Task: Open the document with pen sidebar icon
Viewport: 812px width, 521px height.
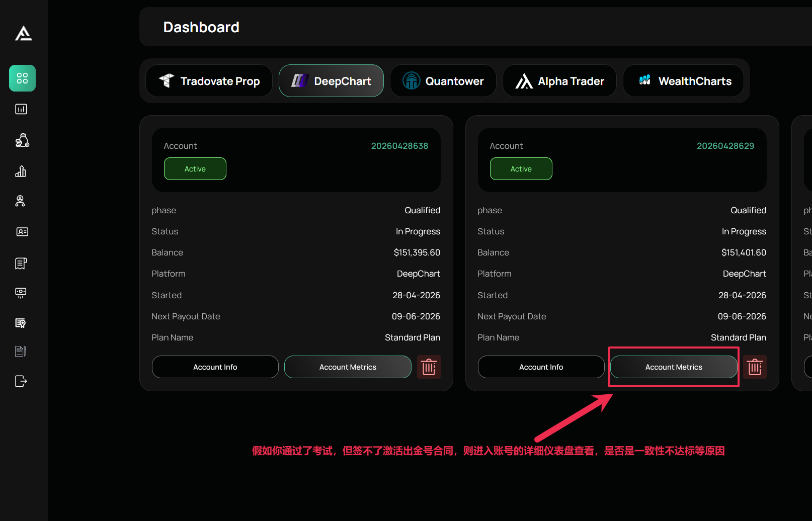Action: pyautogui.click(x=21, y=351)
